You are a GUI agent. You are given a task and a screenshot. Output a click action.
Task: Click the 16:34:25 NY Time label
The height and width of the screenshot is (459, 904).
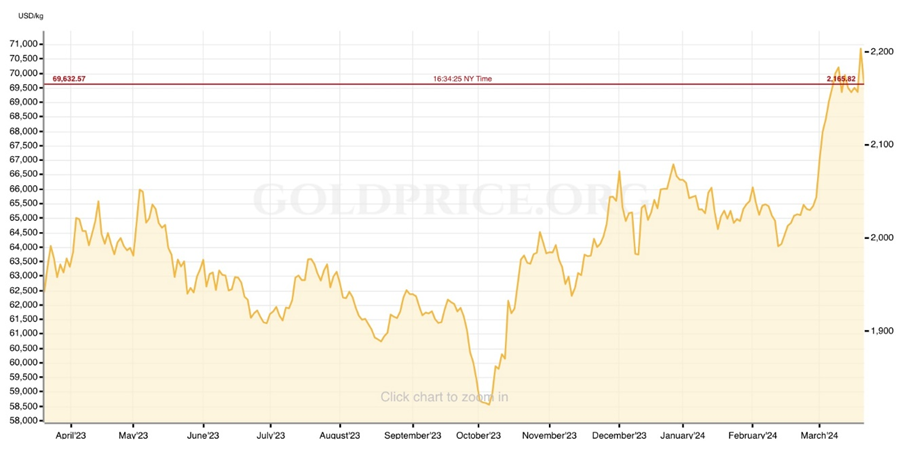pyautogui.click(x=462, y=78)
